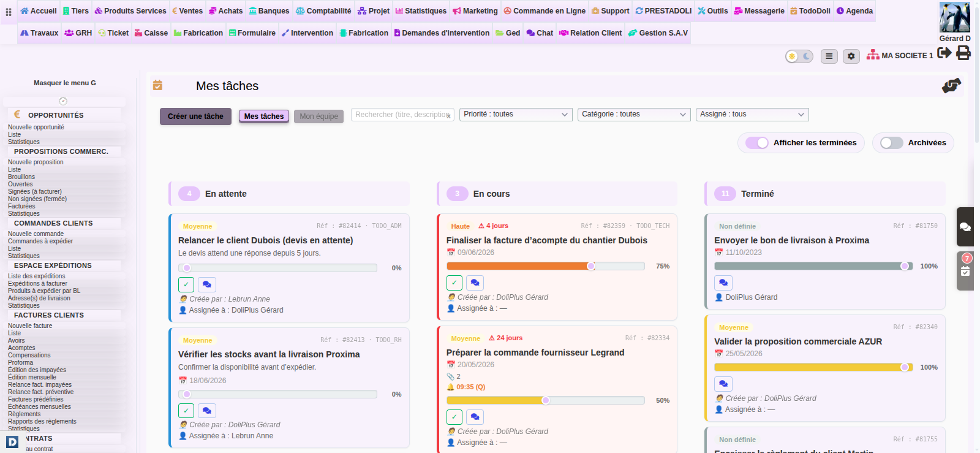
Task: Open Relance fact. impayées sidebar link
Action: click(40, 385)
